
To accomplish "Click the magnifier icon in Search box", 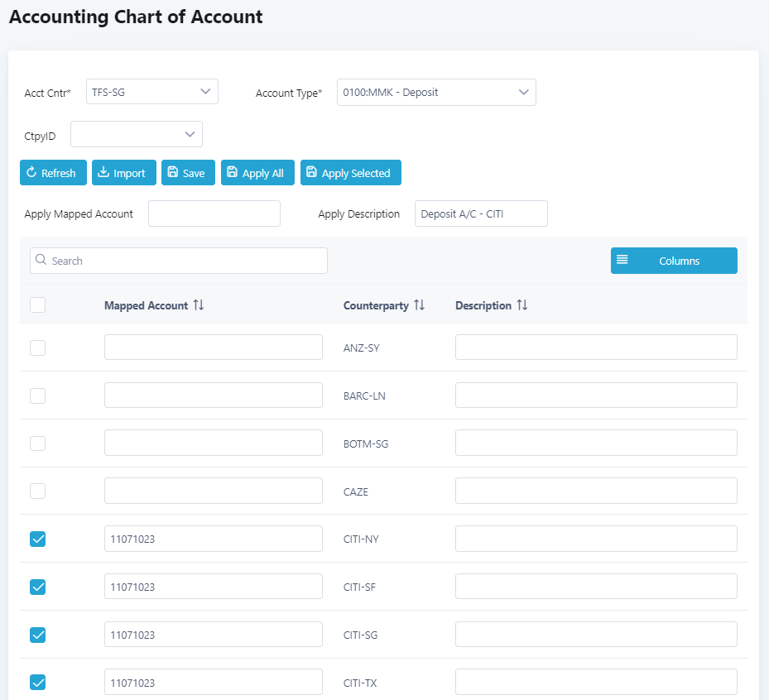I will [x=41, y=260].
